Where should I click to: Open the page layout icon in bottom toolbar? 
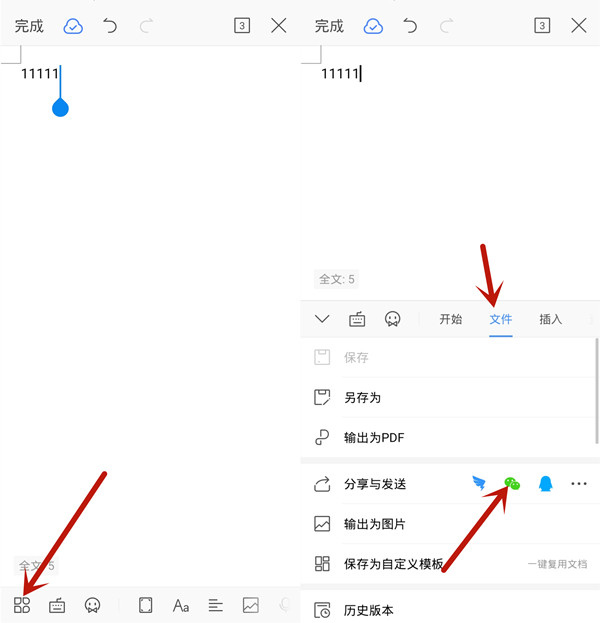point(146,605)
